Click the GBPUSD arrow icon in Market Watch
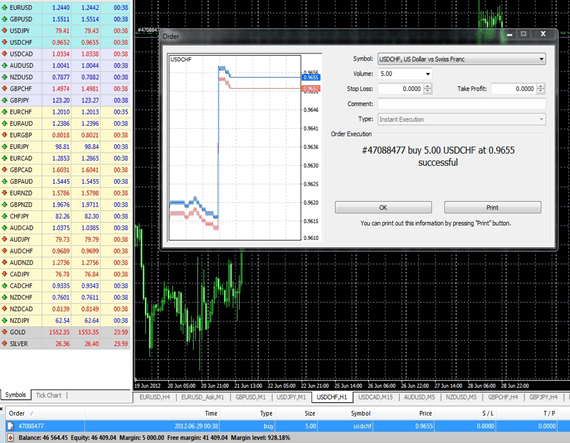The image size is (570, 443). 4,19
